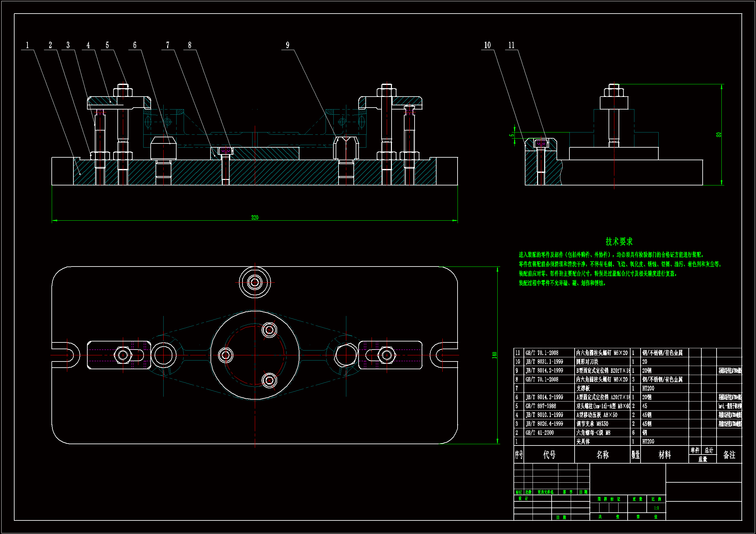Click balloon label 1 in front view

27,45
